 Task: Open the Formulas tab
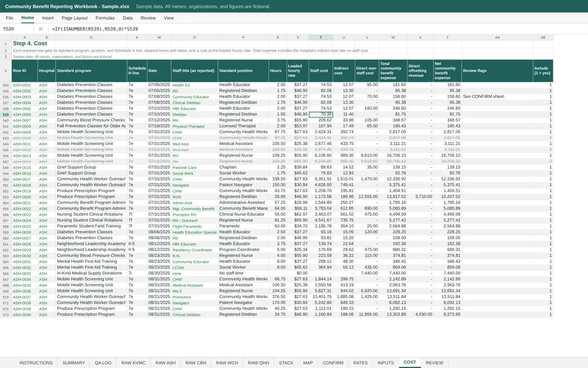point(105,18)
